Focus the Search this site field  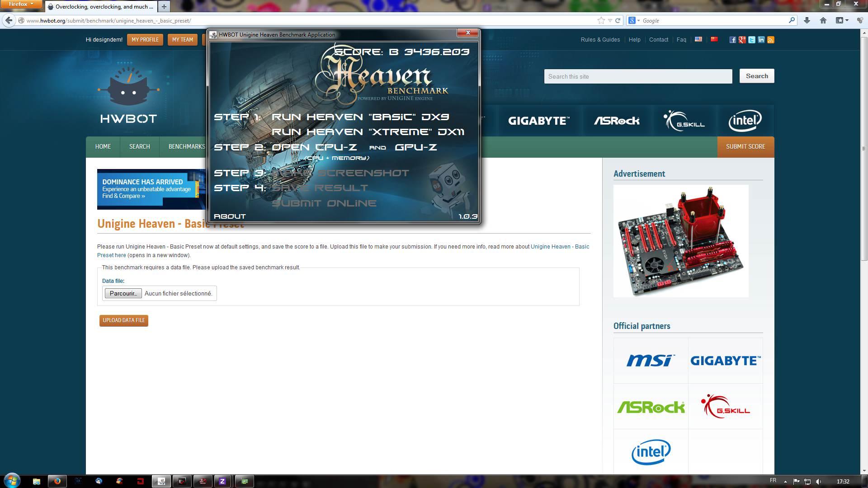638,76
